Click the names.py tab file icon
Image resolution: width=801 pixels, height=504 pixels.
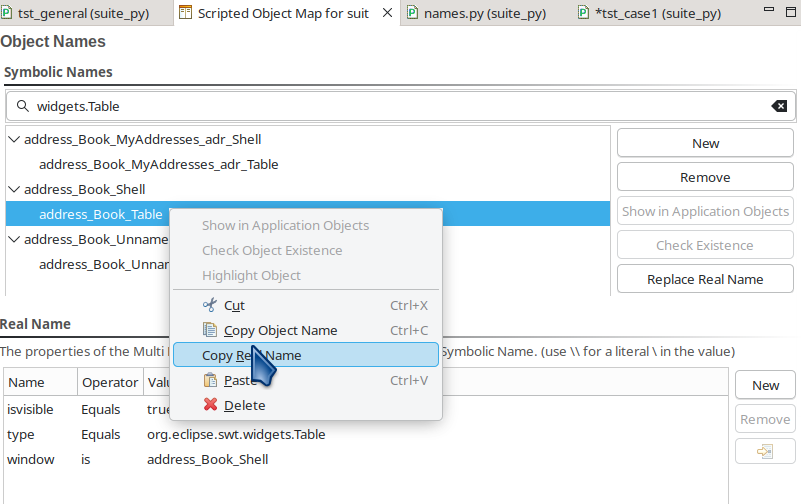412,13
